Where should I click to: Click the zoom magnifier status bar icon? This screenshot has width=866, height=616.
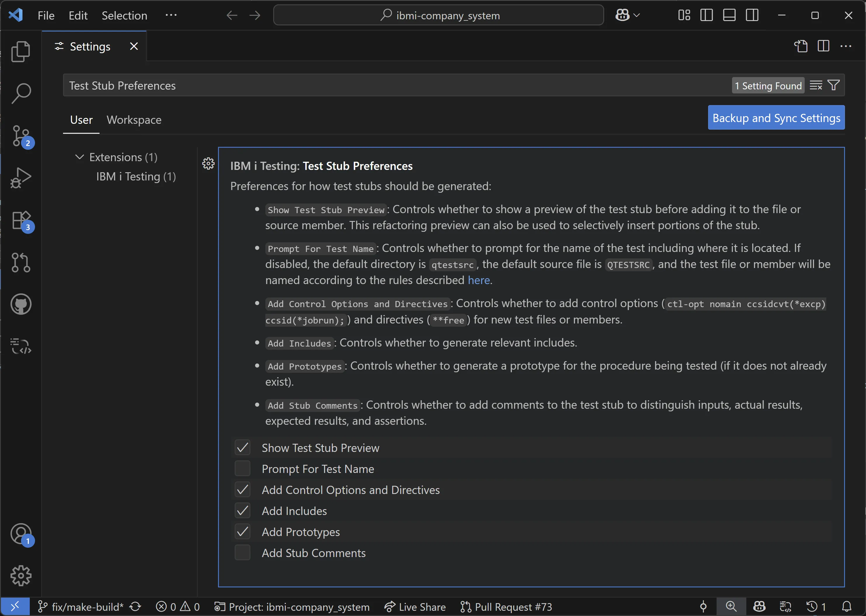tap(731, 607)
